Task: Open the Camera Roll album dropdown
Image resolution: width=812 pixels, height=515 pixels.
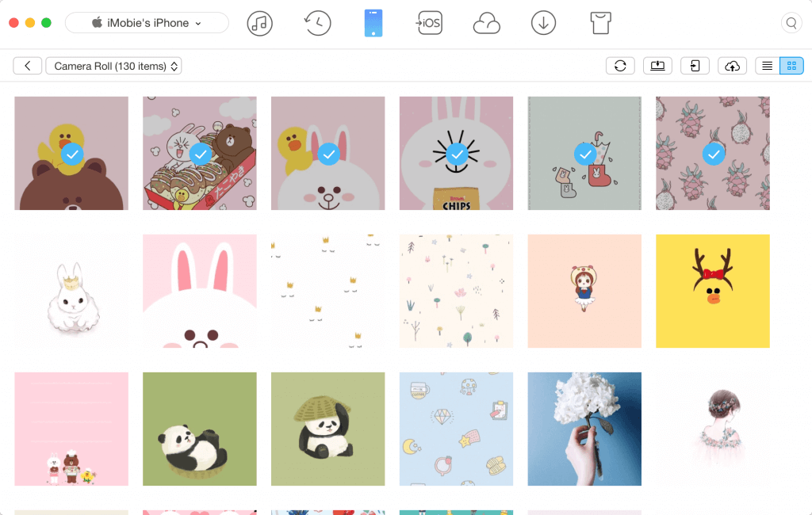Action: (114, 66)
